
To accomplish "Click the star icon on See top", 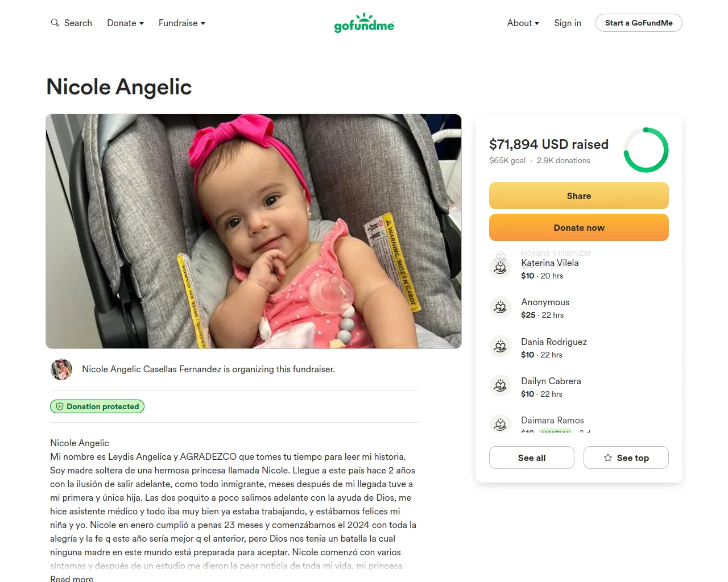I will 608,458.
